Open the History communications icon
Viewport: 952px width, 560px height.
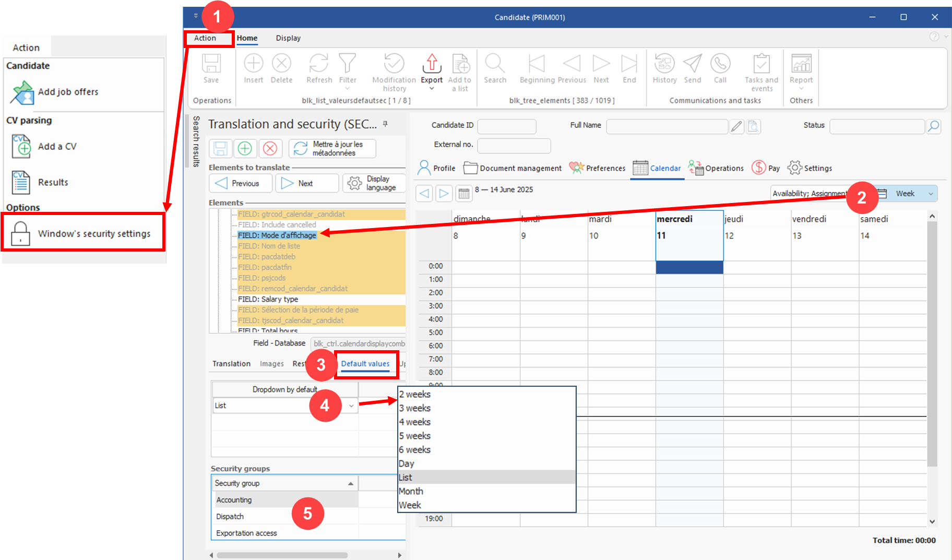coord(664,64)
